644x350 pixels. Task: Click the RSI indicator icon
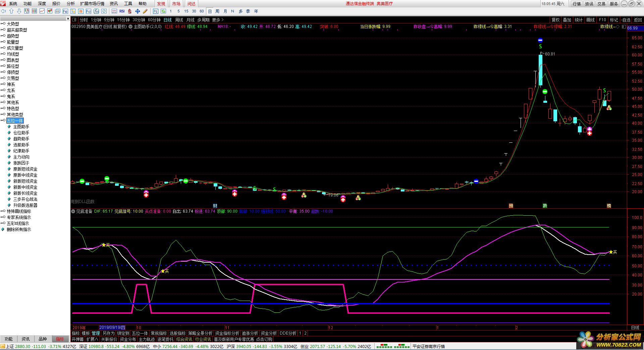(122, 11)
